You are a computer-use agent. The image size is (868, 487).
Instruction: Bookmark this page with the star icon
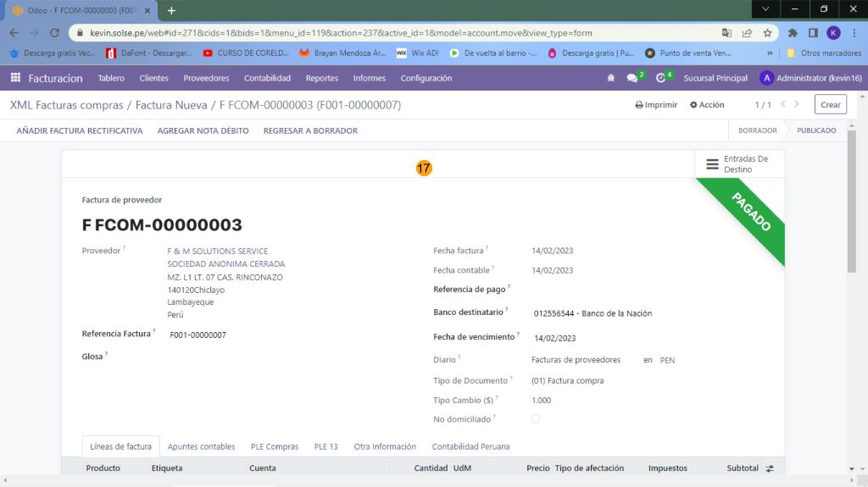pos(767,33)
